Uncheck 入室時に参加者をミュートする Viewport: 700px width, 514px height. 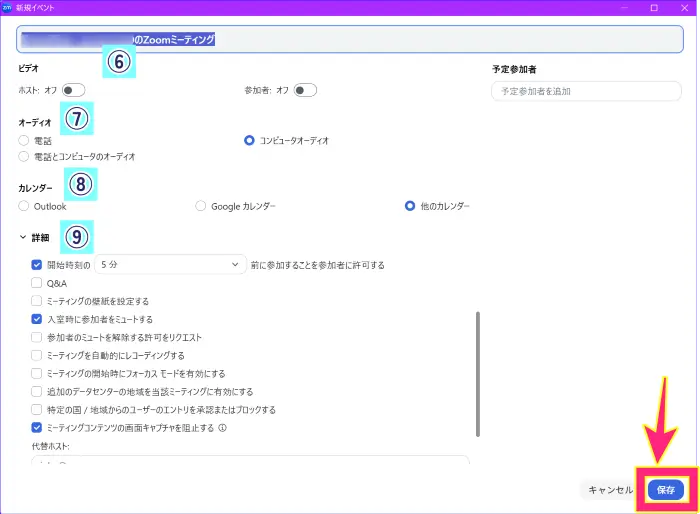pos(37,319)
